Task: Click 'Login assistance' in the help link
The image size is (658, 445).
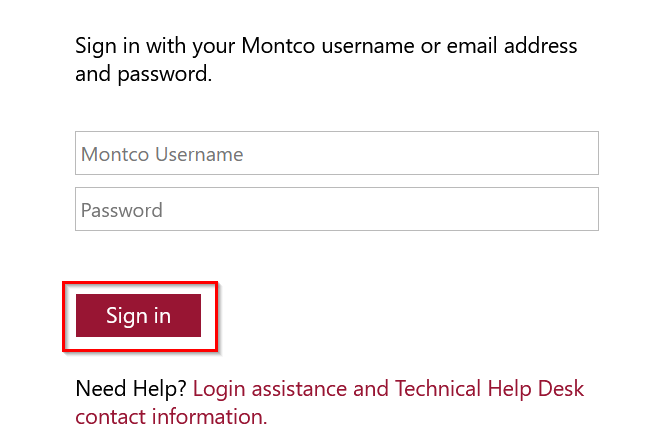Action: point(270,388)
